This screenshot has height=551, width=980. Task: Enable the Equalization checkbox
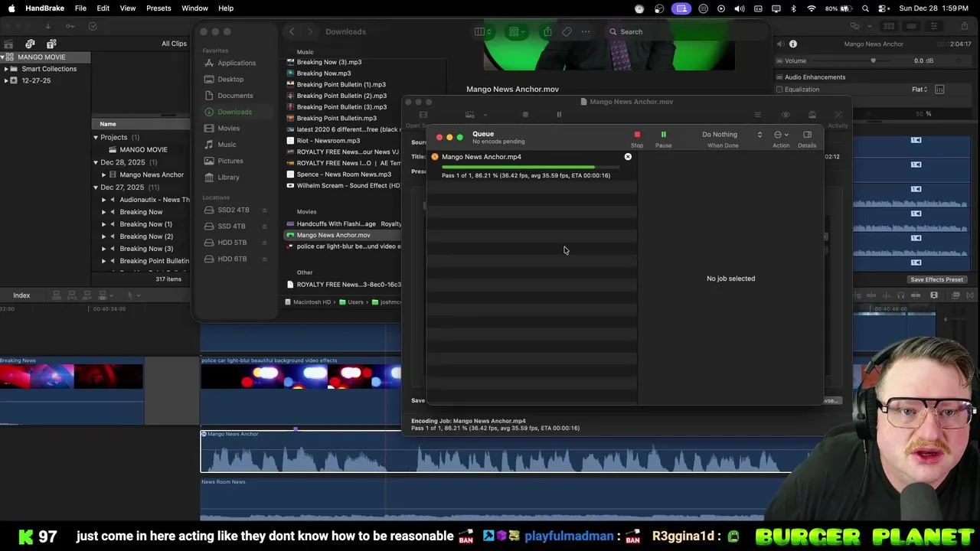(779, 90)
